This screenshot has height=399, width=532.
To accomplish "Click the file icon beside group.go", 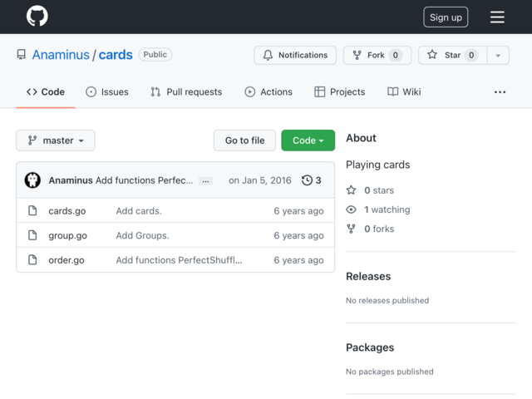I will click(x=32, y=235).
